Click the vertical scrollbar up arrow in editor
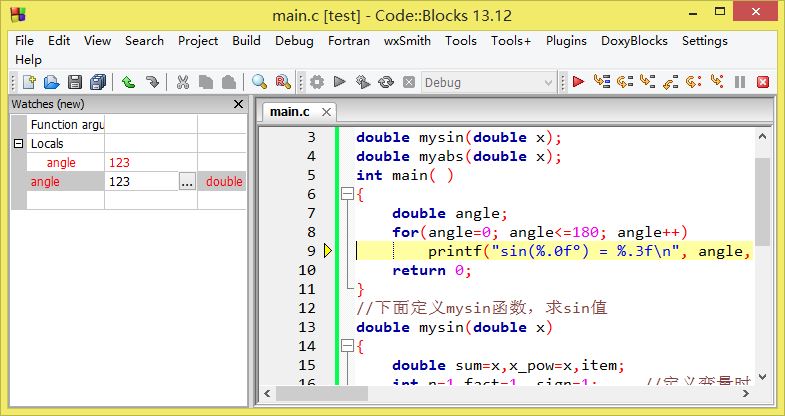This screenshot has width=785, height=416. pos(762,136)
